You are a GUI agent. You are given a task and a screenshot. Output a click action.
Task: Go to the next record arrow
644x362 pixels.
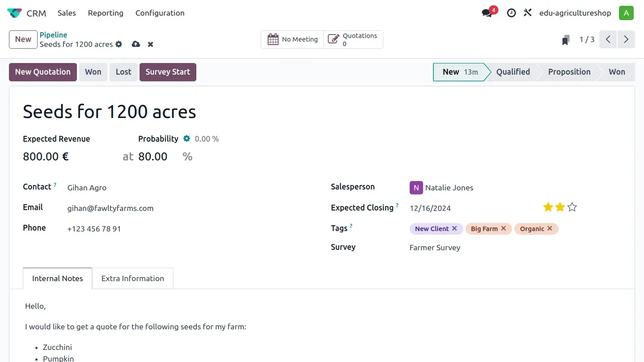click(x=626, y=39)
